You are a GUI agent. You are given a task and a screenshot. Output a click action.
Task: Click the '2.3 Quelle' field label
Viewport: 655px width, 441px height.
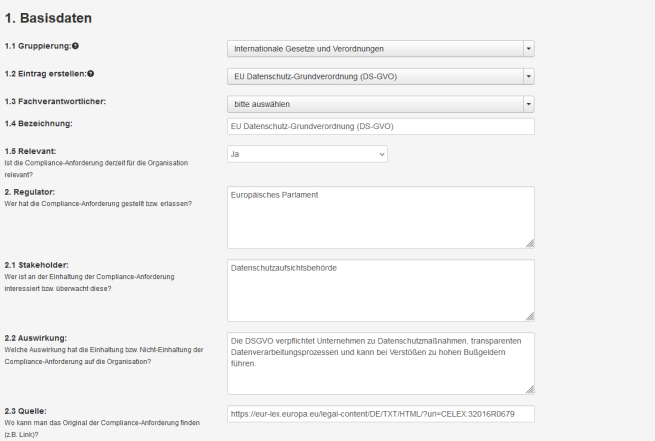26,411
